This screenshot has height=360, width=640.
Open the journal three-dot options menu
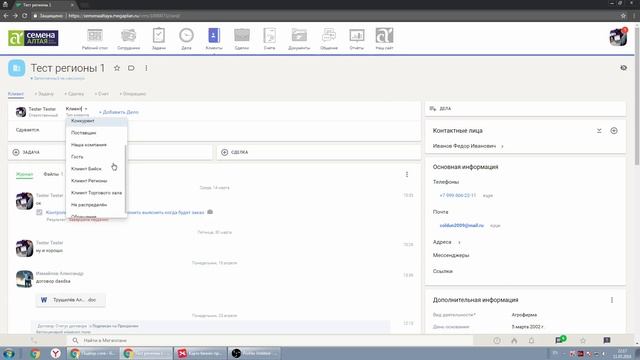coord(407,175)
